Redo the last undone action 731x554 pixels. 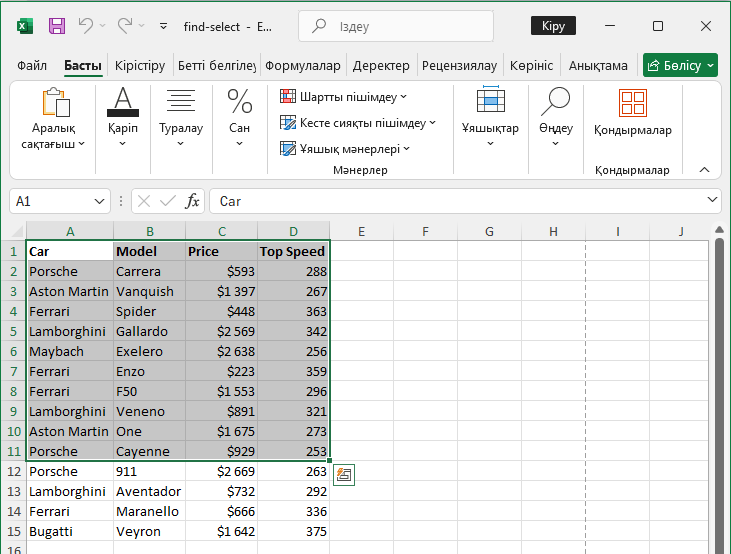pos(124,26)
